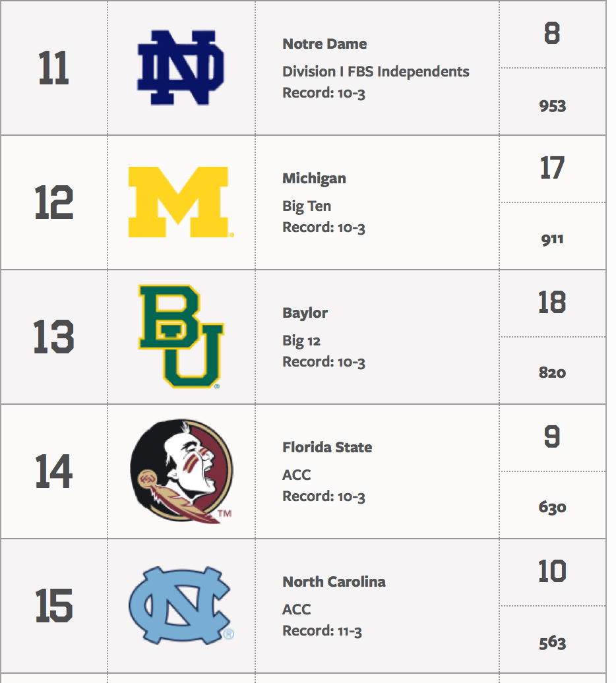Click Notre Dame's 953 points value
Viewport: 616px width, 683px height.
552,106
